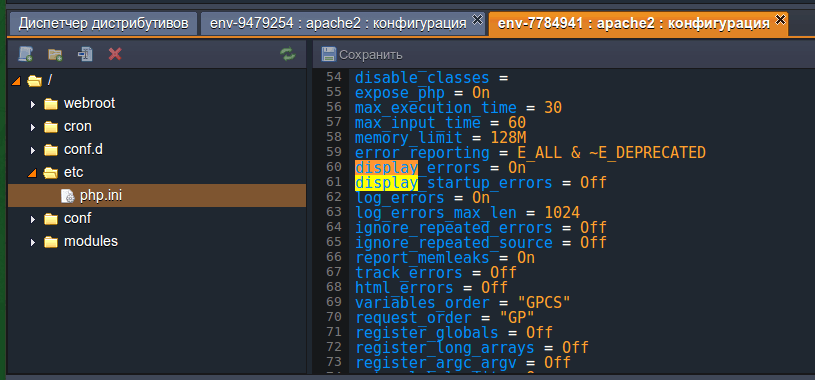
Task: Select php.ini in the file tree
Action: tap(156, 196)
